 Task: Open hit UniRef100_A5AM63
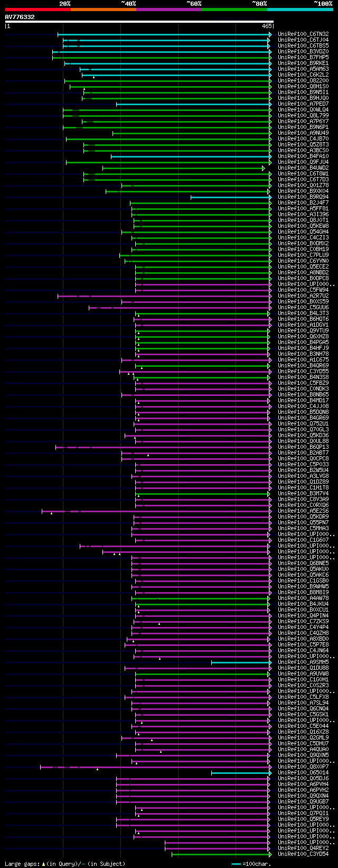coord(303,69)
